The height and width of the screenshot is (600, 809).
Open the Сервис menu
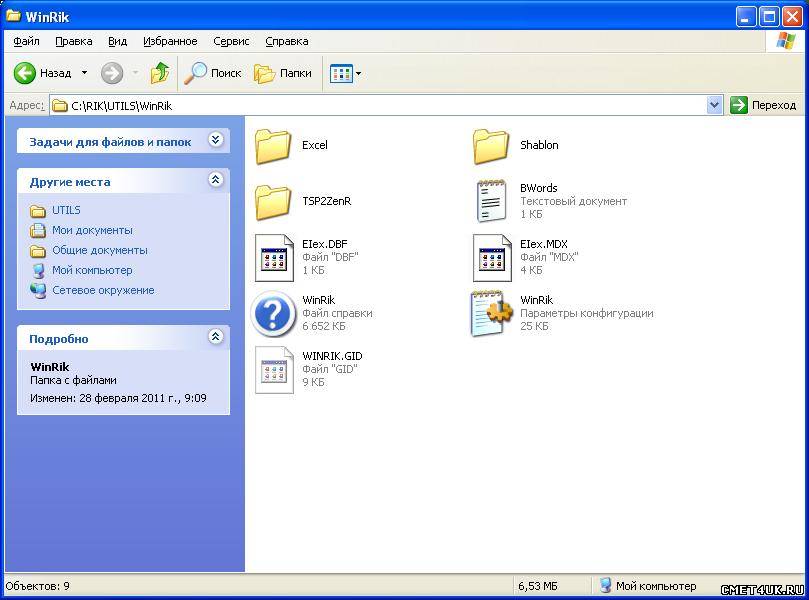click(231, 41)
